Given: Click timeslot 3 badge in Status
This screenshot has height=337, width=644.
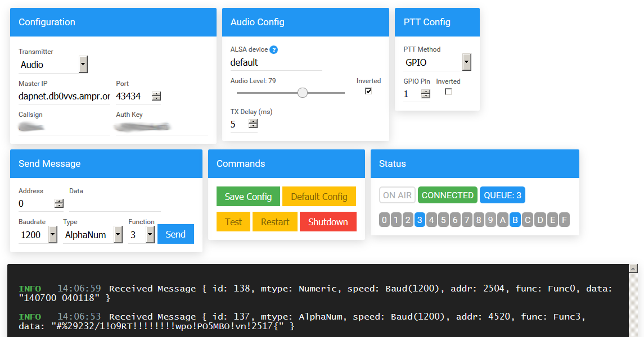Looking at the screenshot, I should tap(420, 220).
